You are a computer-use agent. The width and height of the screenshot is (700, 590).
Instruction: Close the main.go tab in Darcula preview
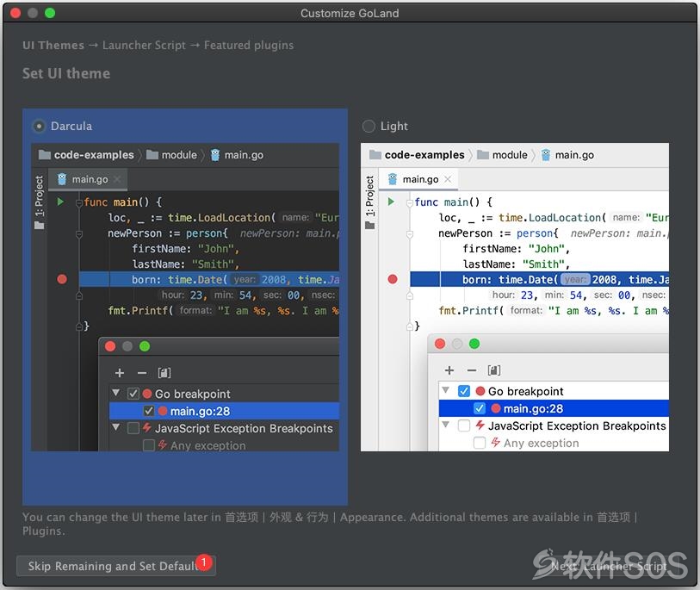[x=117, y=179]
